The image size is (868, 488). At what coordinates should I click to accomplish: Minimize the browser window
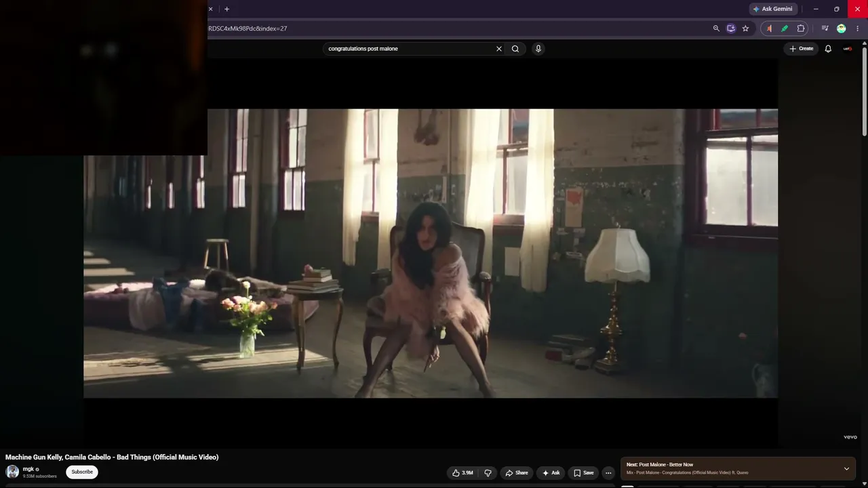click(x=816, y=9)
